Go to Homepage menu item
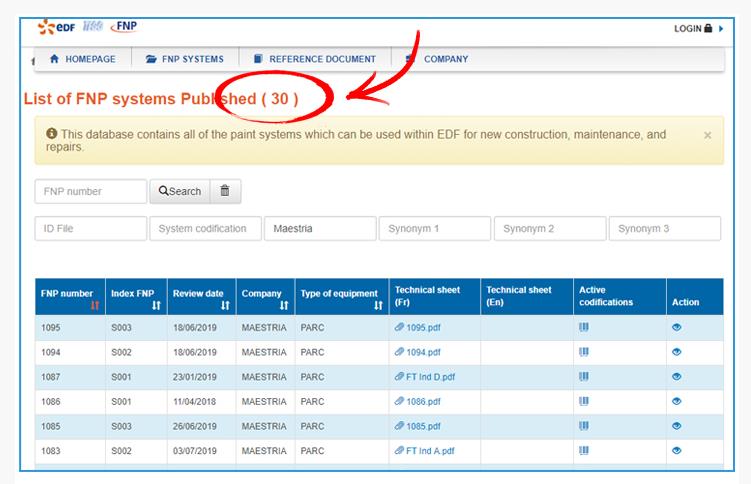This screenshot has height=484, width=751. [82, 59]
